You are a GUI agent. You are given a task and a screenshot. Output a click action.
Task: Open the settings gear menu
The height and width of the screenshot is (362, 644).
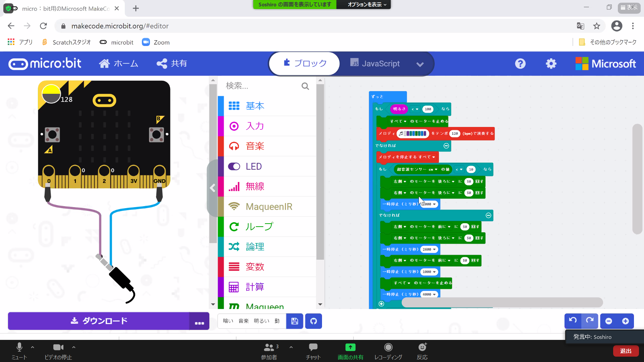pos(551,64)
